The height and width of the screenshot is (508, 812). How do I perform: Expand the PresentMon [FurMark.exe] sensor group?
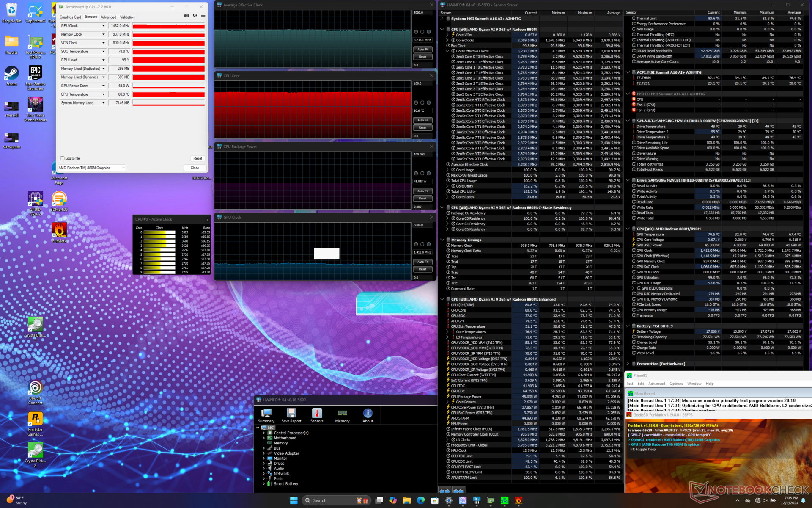point(628,364)
